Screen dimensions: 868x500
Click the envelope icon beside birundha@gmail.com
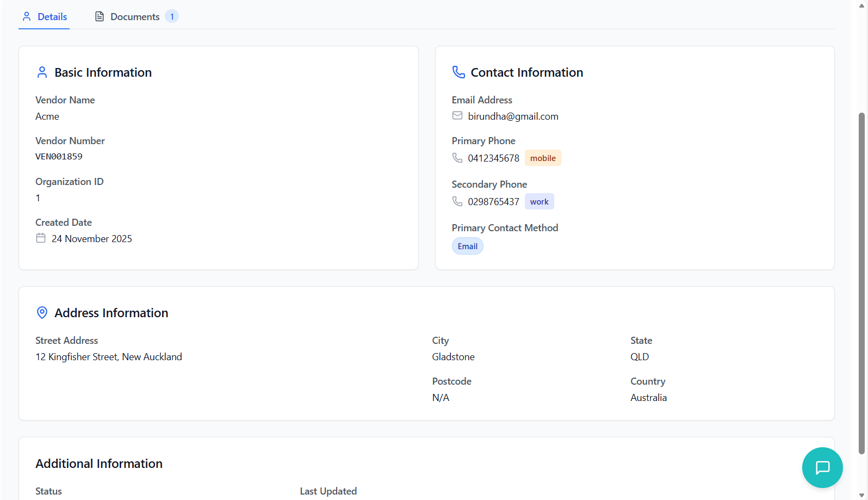(457, 116)
